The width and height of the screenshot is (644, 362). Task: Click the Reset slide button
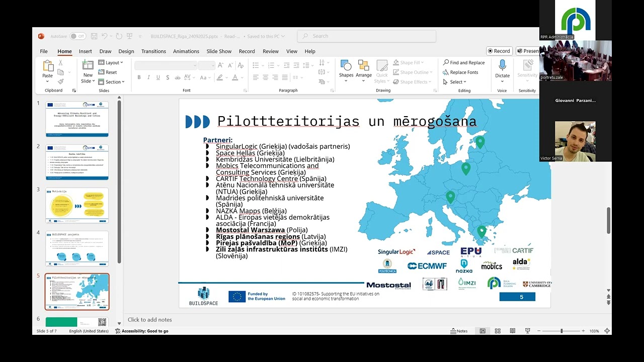pos(108,72)
